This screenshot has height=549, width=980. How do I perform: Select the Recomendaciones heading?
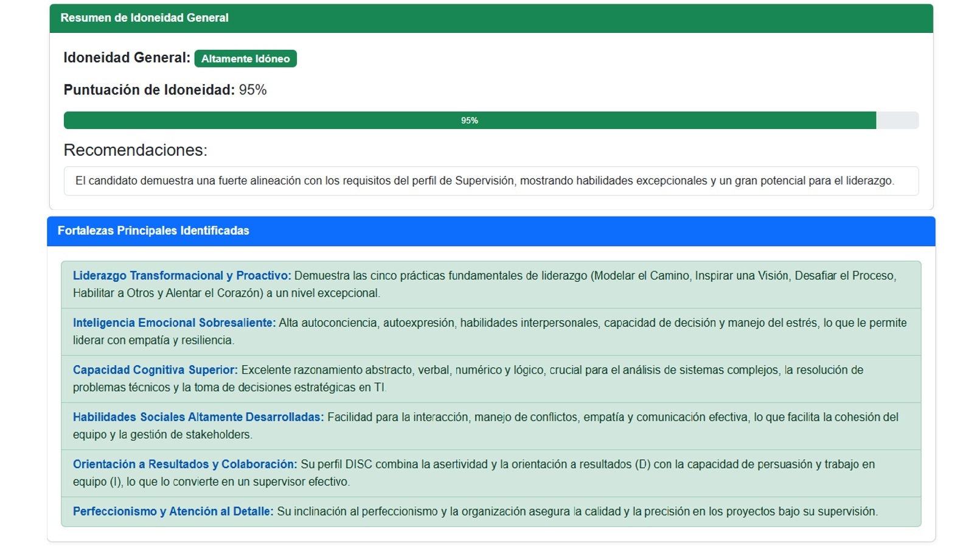point(135,150)
